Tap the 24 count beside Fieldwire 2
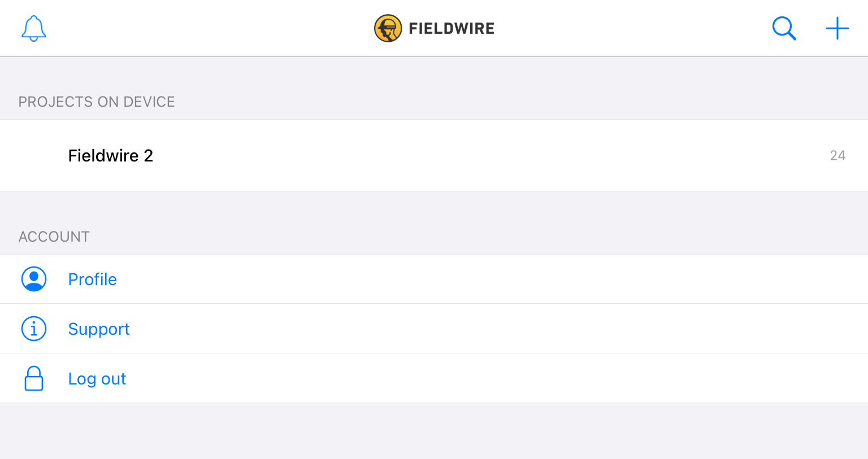Screen dimensions: 868x459 tap(837, 155)
